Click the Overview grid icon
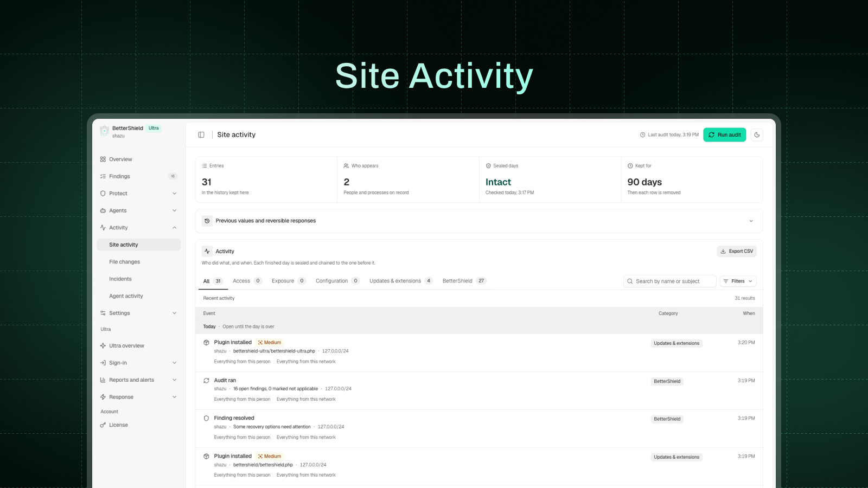Viewport: 868px width, 488px height. pos(103,159)
